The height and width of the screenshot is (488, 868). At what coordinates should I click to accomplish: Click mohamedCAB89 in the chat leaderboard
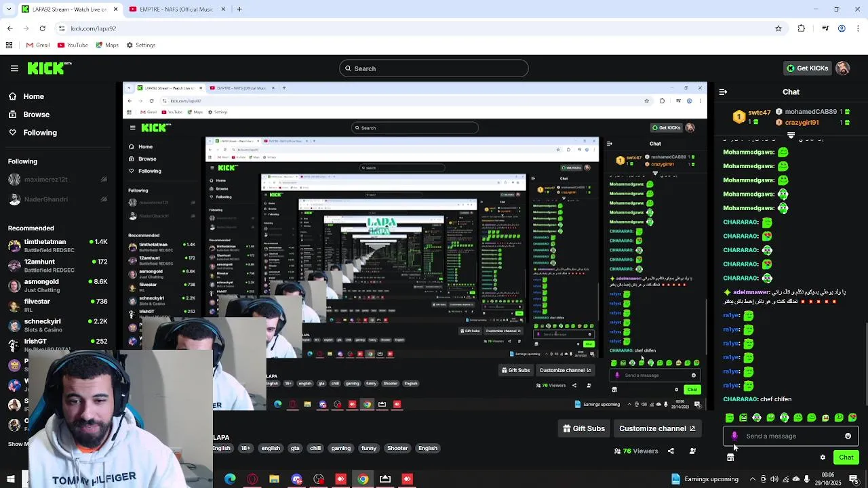pyautogui.click(x=810, y=112)
